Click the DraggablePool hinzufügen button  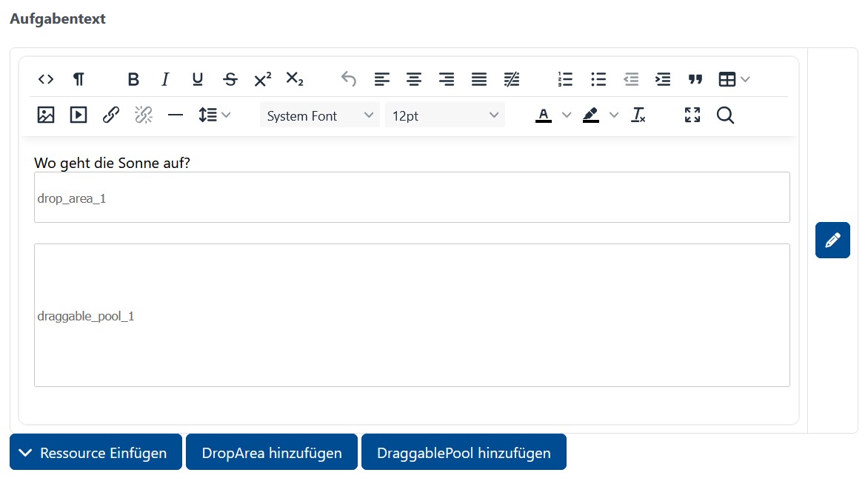click(464, 452)
